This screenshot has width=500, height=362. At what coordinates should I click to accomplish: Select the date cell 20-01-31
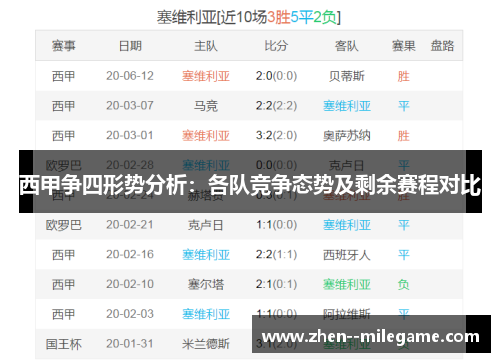pos(130,343)
